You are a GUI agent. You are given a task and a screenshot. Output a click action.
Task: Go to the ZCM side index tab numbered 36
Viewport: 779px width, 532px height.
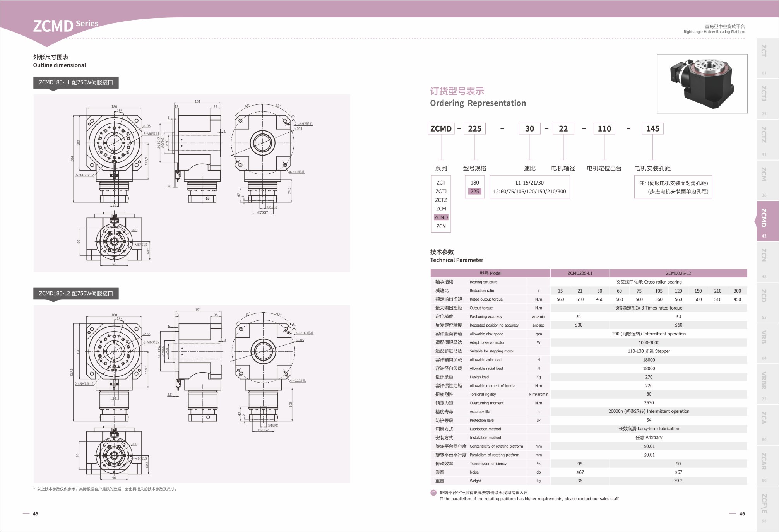click(767, 180)
